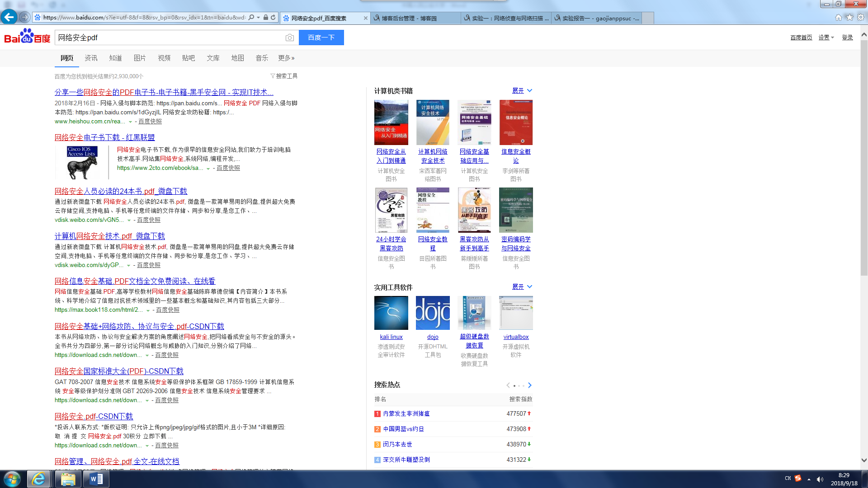The width and height of the screenshot is (868, 488).
Task: Open the volume speaker tray icon
Action: pyautogui.click(x=820, y=479)
